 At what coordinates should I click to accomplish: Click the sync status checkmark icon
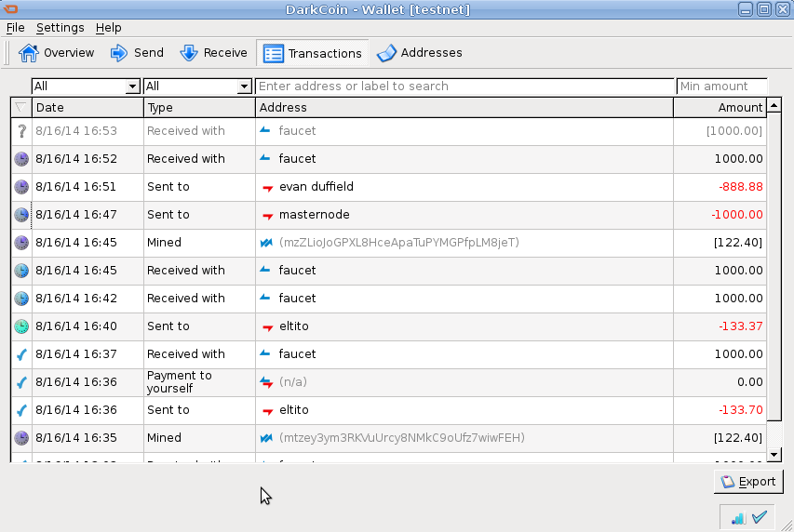pos(760,517)
